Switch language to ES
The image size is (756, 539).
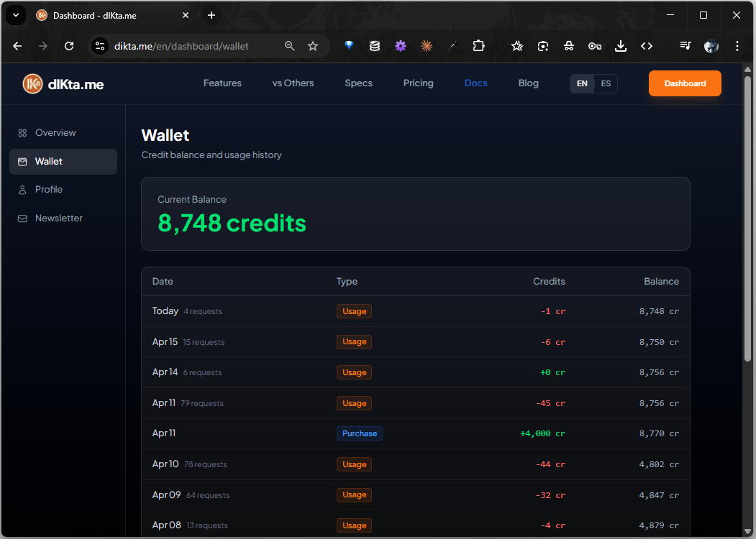tap(605, 83)
